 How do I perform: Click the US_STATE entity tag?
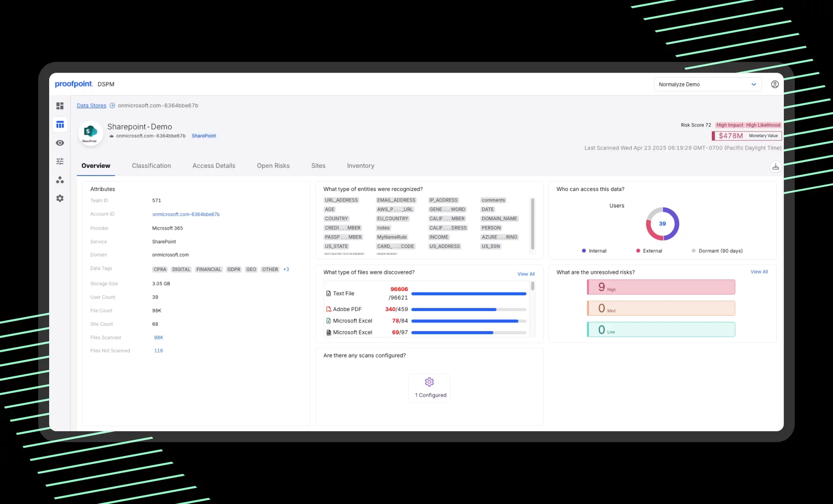tap(336, 247)
